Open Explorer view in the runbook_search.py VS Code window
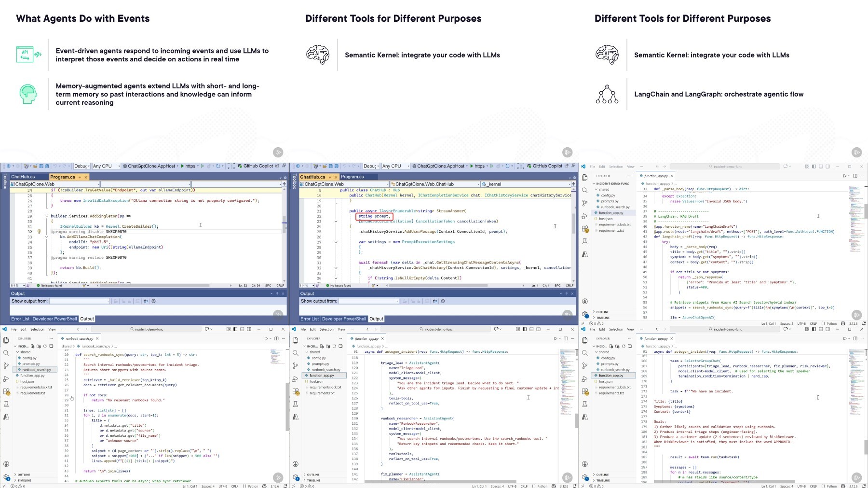 (x=6, y=340)
